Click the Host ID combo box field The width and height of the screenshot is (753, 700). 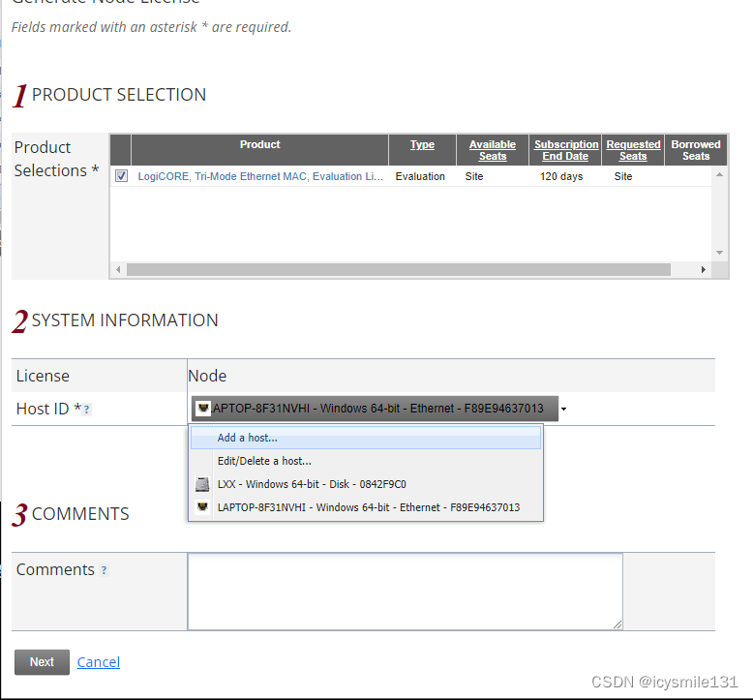click(375, 409)
